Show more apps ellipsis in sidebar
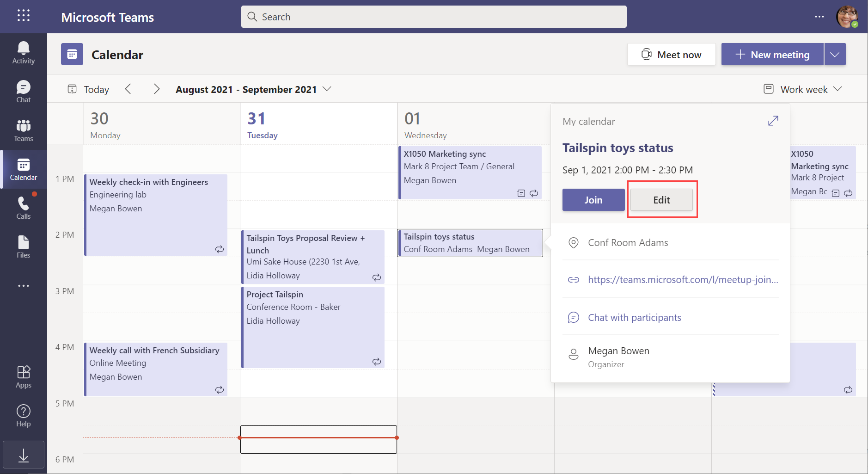The image size is (868, 474). pos(24,286)
